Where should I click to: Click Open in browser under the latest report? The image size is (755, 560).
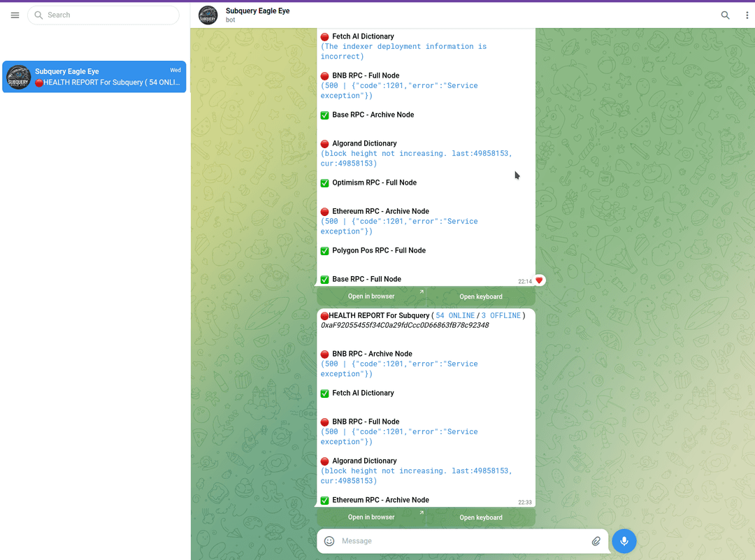[x=371, y=517]
